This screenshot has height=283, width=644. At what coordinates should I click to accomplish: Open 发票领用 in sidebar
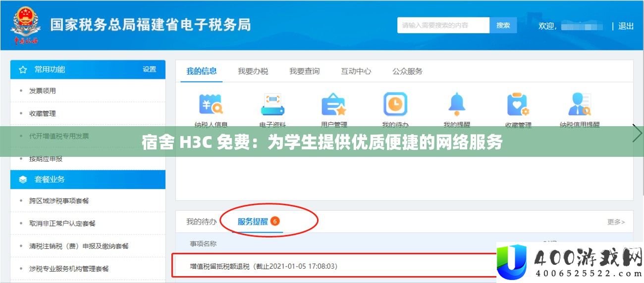(42, 91)
